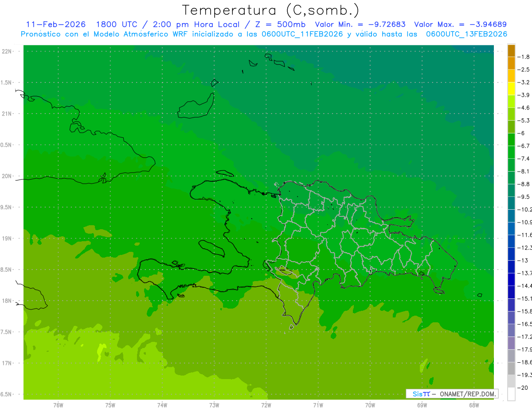Click the '68W' longitude label
The width and height of the screenshot is (532, 411).
click(x=473, y=405)
